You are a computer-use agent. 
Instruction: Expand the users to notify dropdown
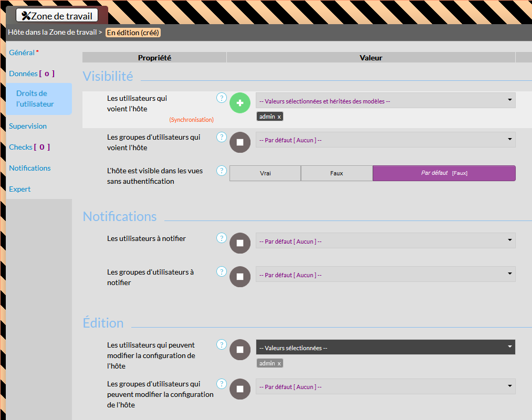pyautogui.click(x=385, y=241)
